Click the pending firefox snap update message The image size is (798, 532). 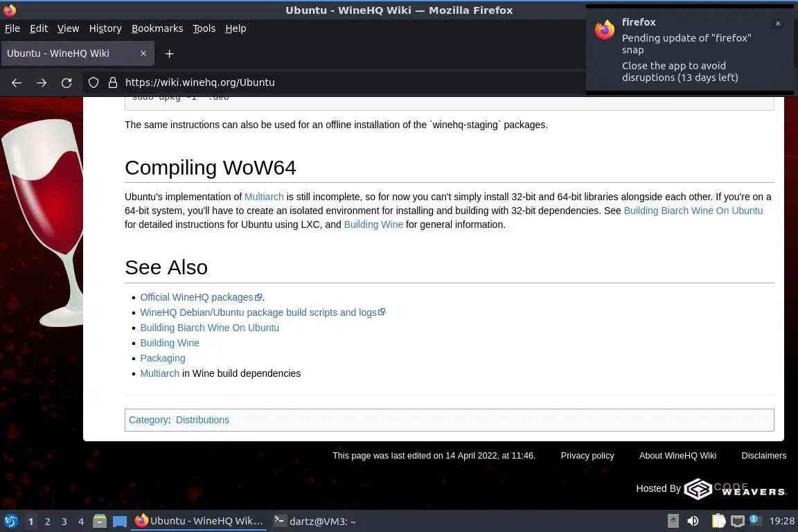(686, 44)
